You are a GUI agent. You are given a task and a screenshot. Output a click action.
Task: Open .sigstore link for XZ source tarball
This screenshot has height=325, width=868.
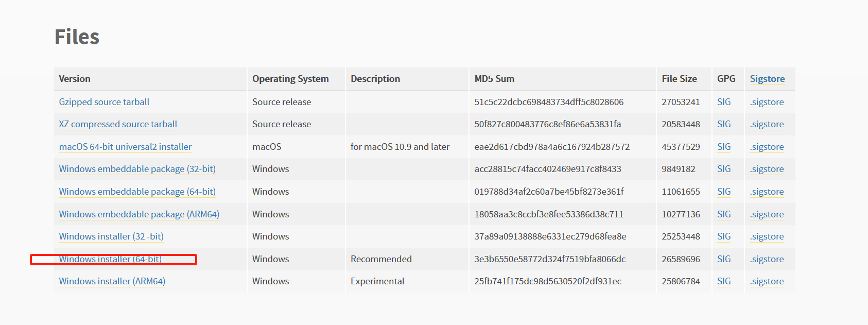click(767, 124)
